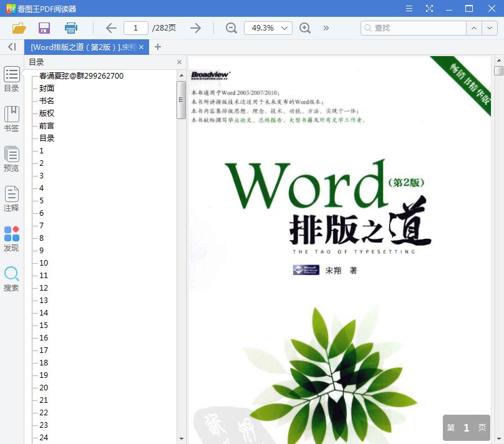Close the 目录 outline panel

pos(180,62)
